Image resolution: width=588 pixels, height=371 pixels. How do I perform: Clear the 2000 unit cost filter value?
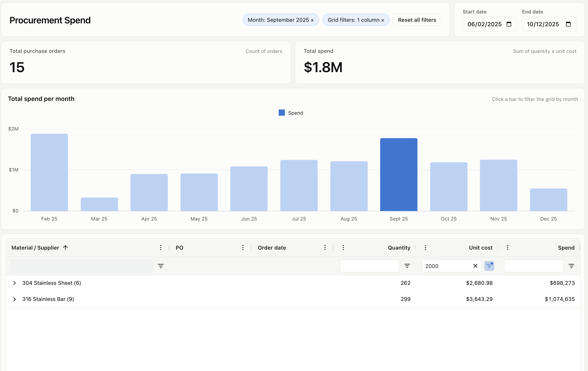click(x=475, y=266)
